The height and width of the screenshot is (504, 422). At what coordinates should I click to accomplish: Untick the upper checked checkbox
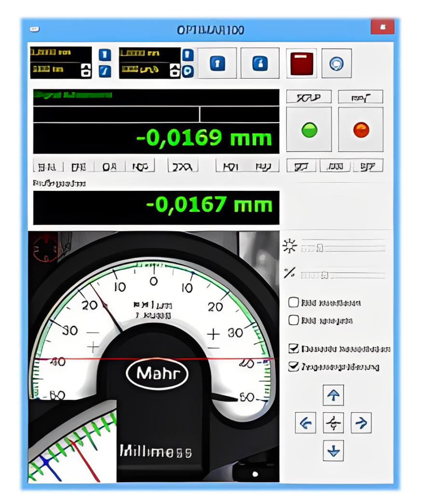[x=294, y=349]
